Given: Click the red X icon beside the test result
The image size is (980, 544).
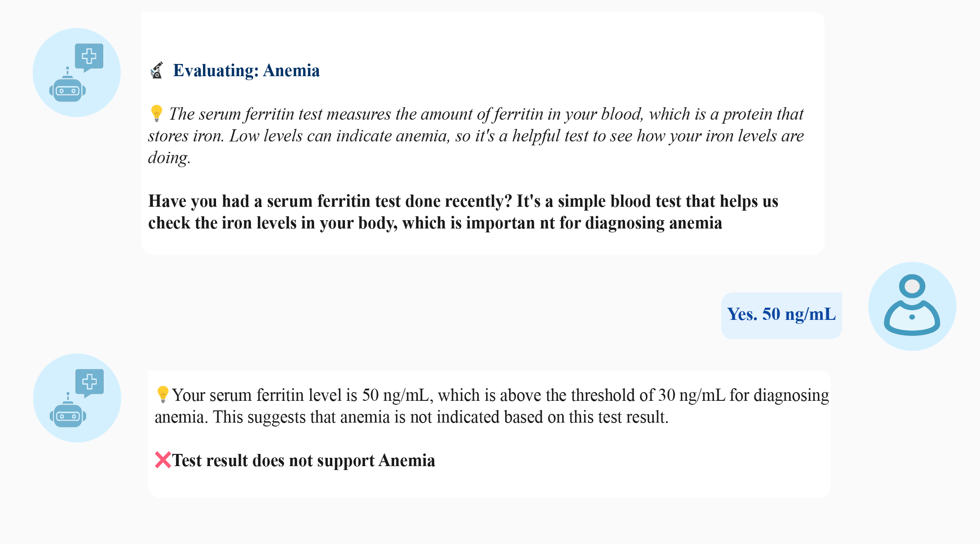Looking at the screenshot, I should [x=163, y=460].
